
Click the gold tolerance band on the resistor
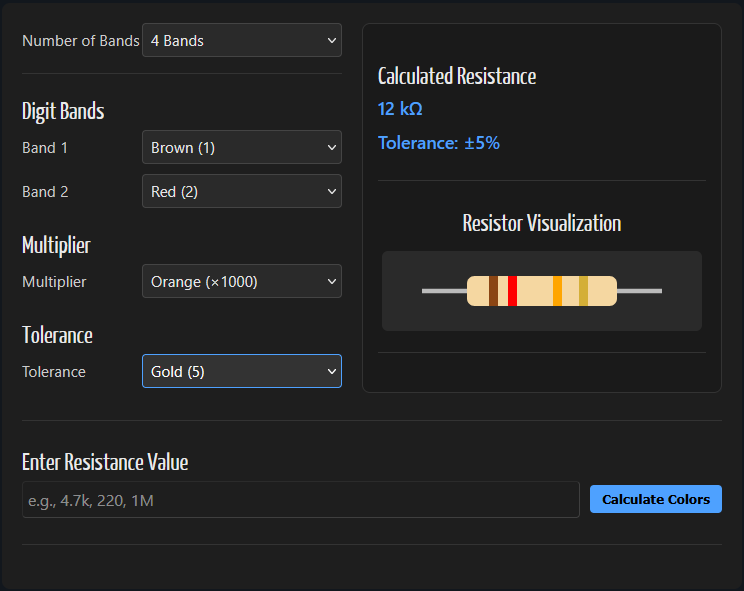click(x=584, y=291)
